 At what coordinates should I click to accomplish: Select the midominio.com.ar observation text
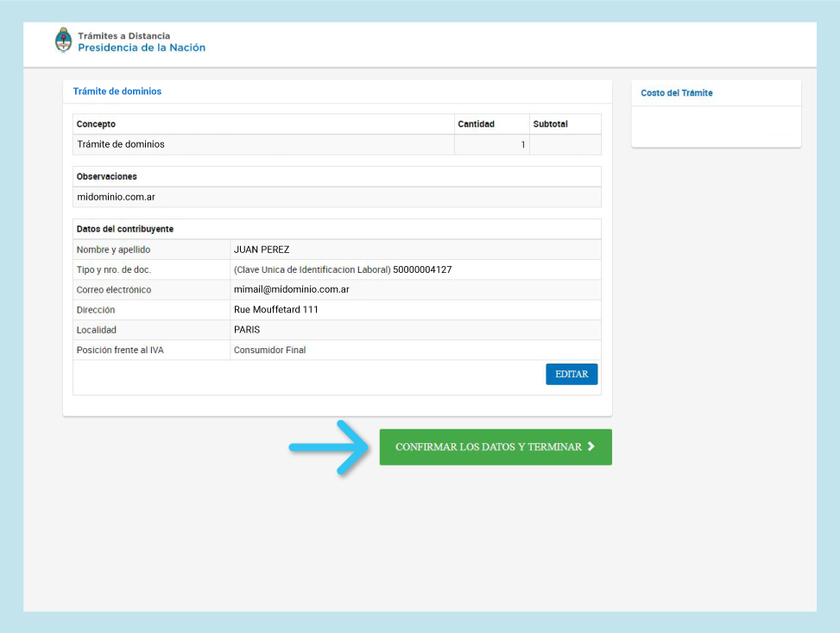pos(116,197)
